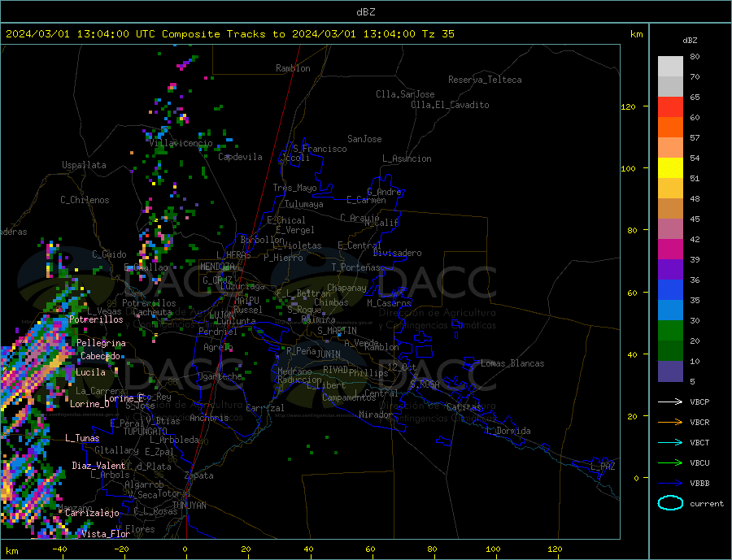This screenshot has width=732, height=560.
Task: Click the Villavicencio map label
Action: (x=181, y=143)
